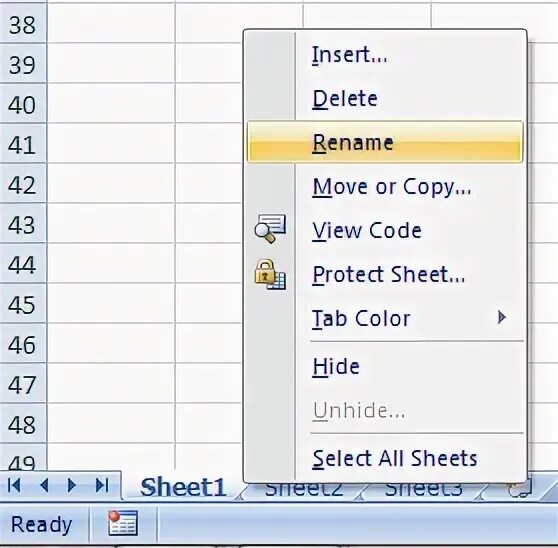Click the Insert Worksheet tab icon
The image size is (558, 548).
point(521,489)
